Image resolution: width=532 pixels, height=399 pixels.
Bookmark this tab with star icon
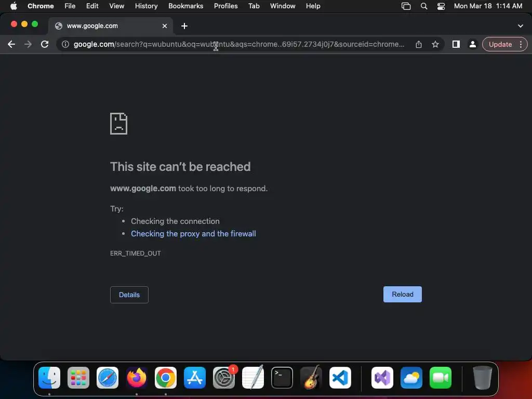coord(435,45)
